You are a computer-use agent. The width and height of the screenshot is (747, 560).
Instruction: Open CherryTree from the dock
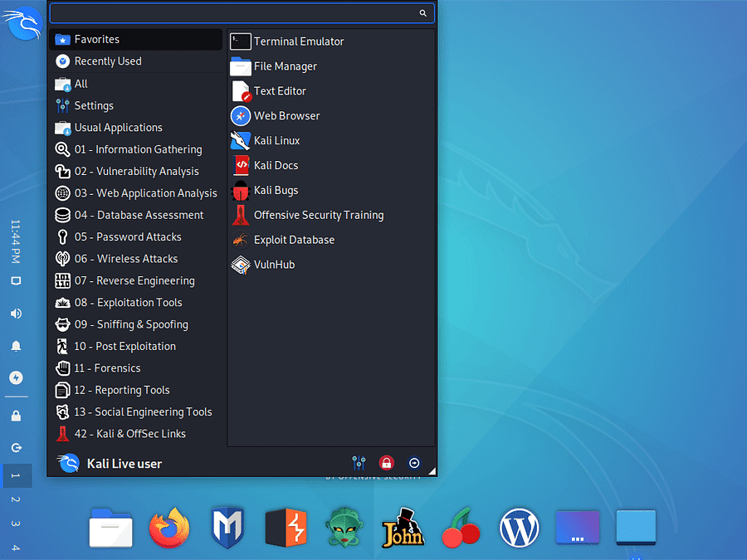pyautogui.click(x=461, y=527)
